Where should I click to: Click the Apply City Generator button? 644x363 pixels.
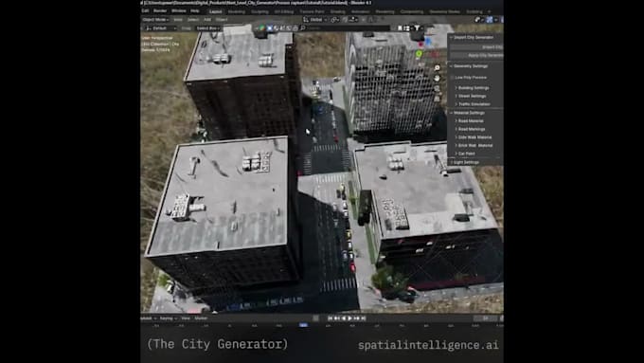click(476, 56)
